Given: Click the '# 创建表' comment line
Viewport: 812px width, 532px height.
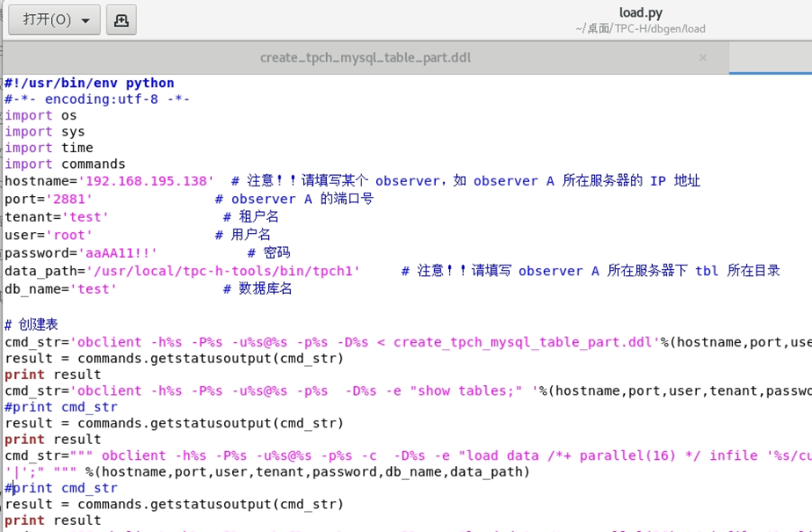Looking at the screenshot, I should click(32, 324).
